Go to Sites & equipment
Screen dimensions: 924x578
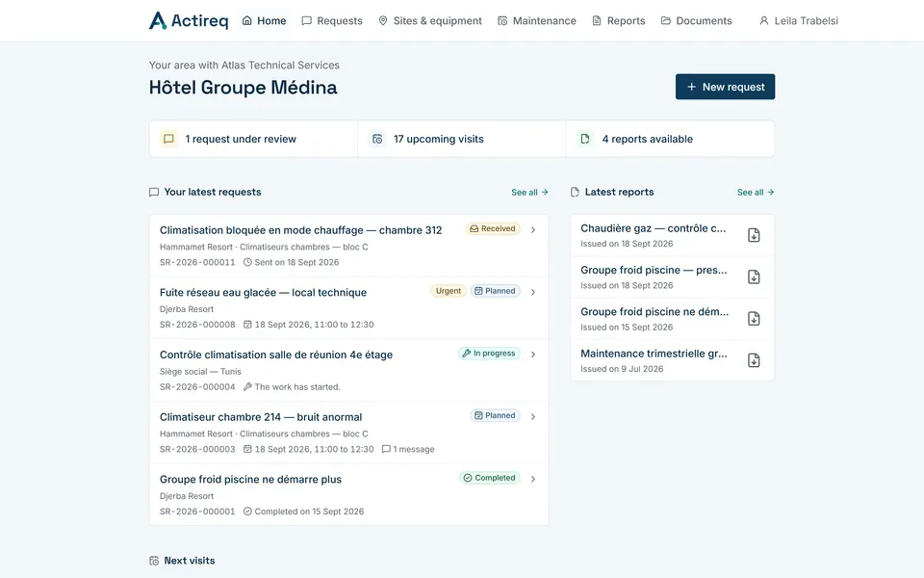[x=430, y=20]
